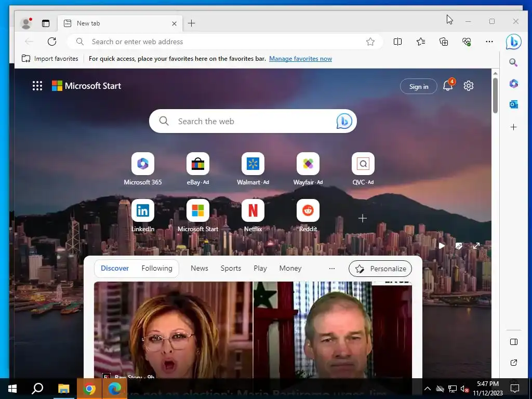Open the featured news story image
This screenshot has height=399, width=532.
[253, 330]
